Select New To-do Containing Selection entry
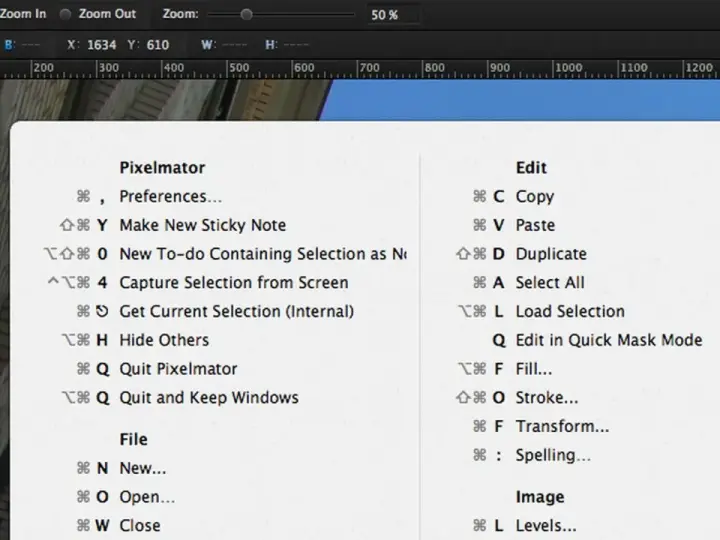The image size is (720, 540). 263,254
